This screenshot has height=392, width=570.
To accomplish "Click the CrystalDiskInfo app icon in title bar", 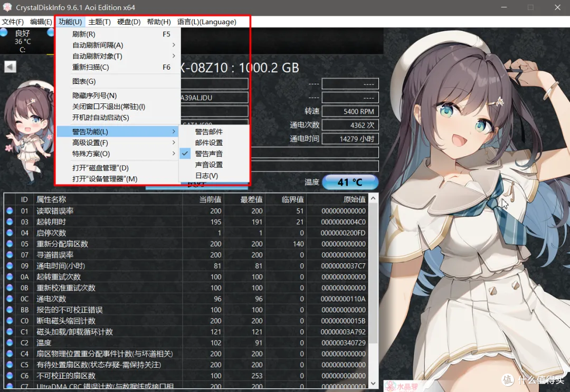I will [x=7, y=7].
